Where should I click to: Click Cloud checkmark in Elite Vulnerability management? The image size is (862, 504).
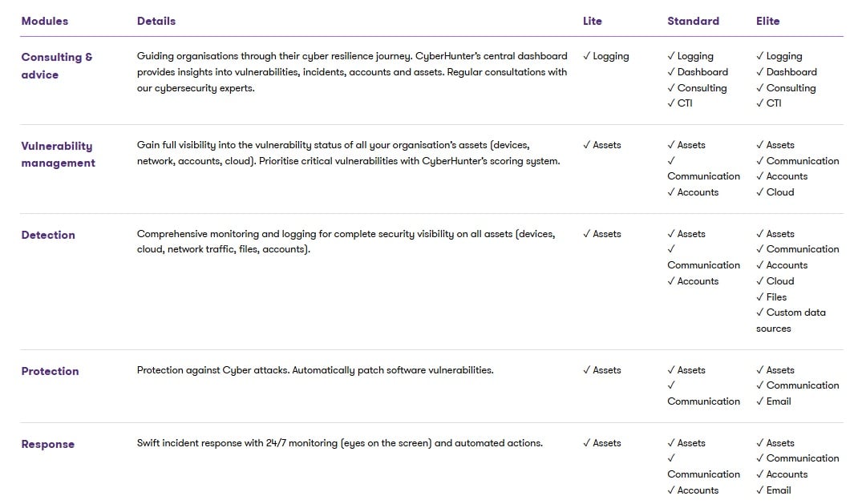[x=775, y=192]
